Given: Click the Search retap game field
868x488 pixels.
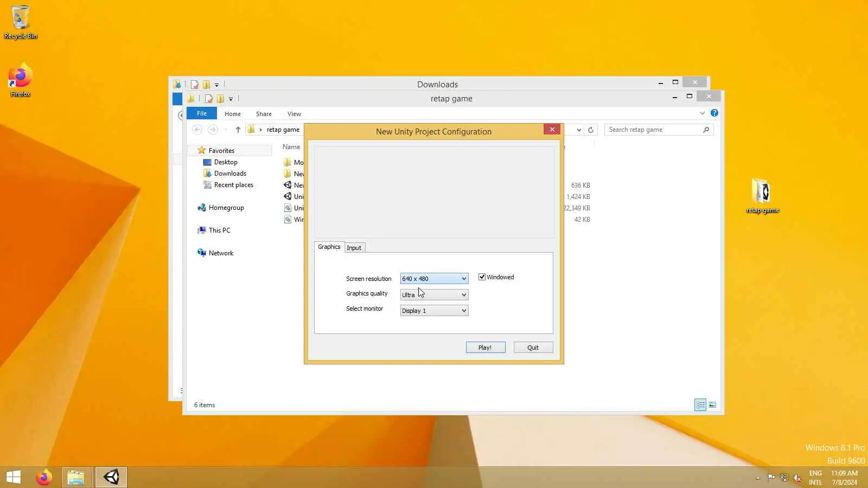Looking at the screenshot, I should tap(659, 130).
